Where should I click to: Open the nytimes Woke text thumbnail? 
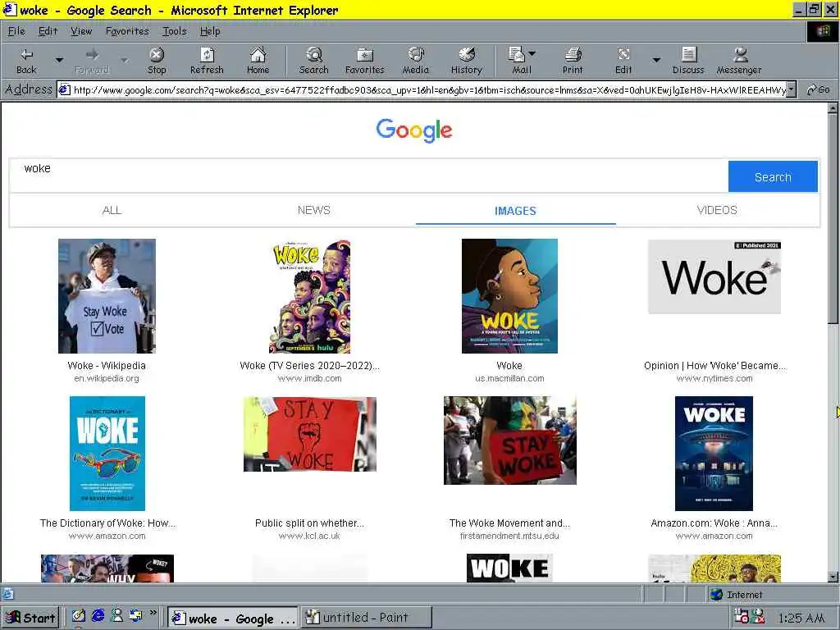click(x=714, y=276)
